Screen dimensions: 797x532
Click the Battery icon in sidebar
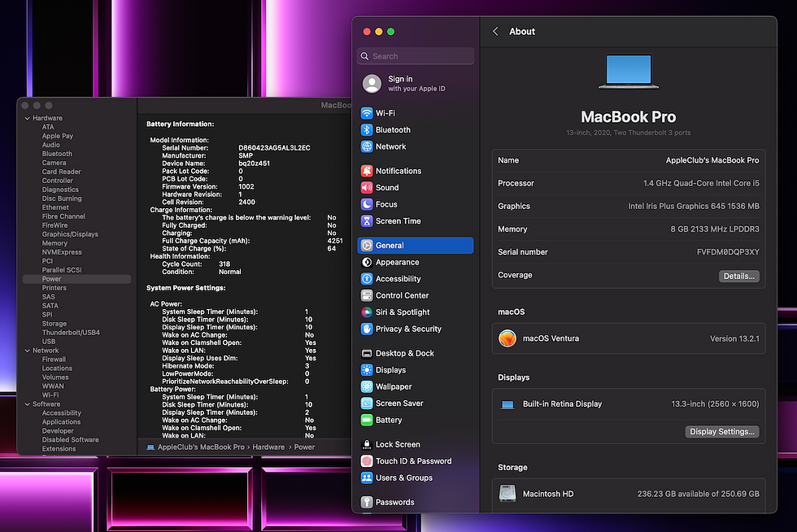[367, 420]
